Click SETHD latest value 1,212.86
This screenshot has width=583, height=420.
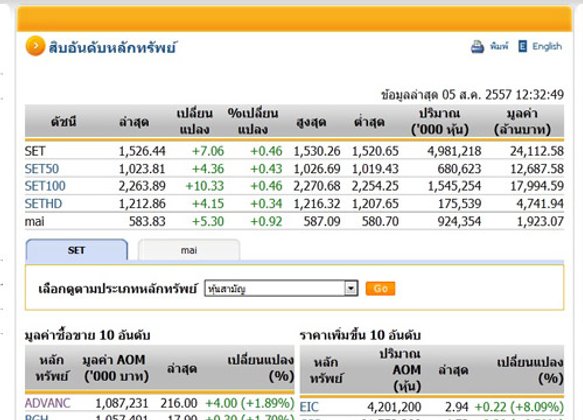tap(142, 204)
